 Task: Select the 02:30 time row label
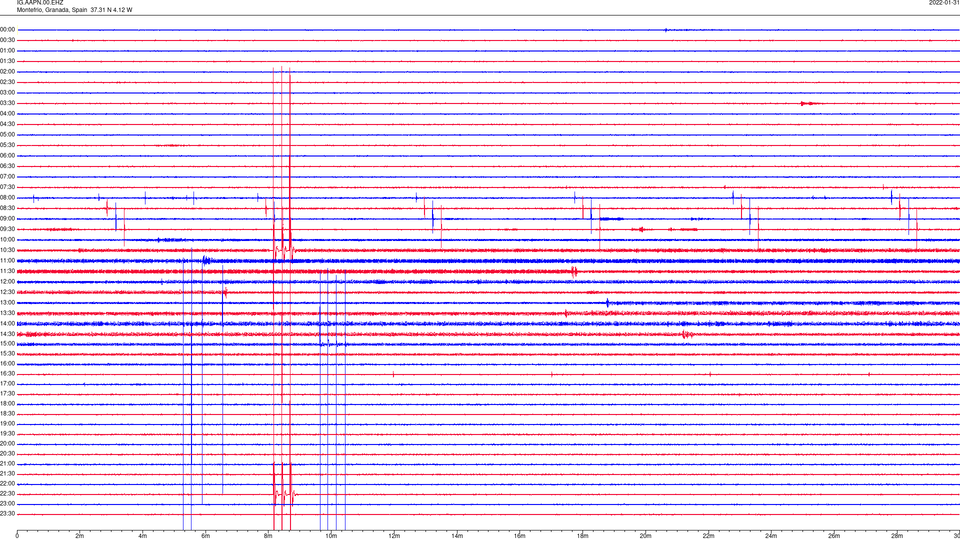point(7,82)
